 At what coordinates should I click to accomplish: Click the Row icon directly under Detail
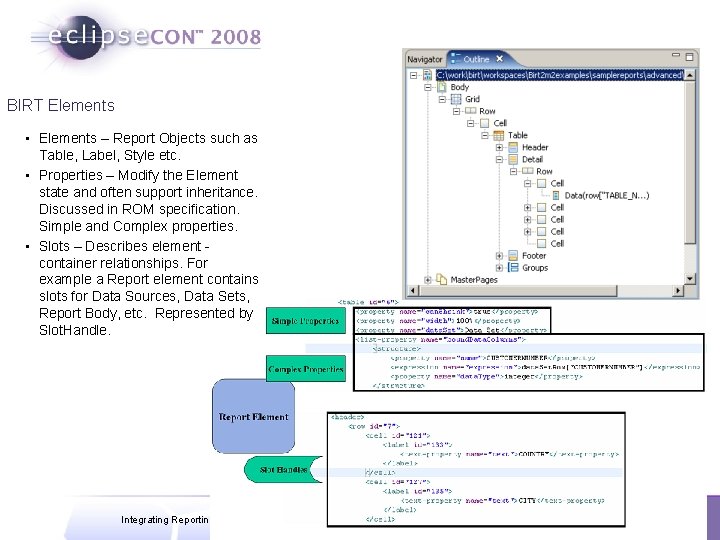click(x=528, y=171)
